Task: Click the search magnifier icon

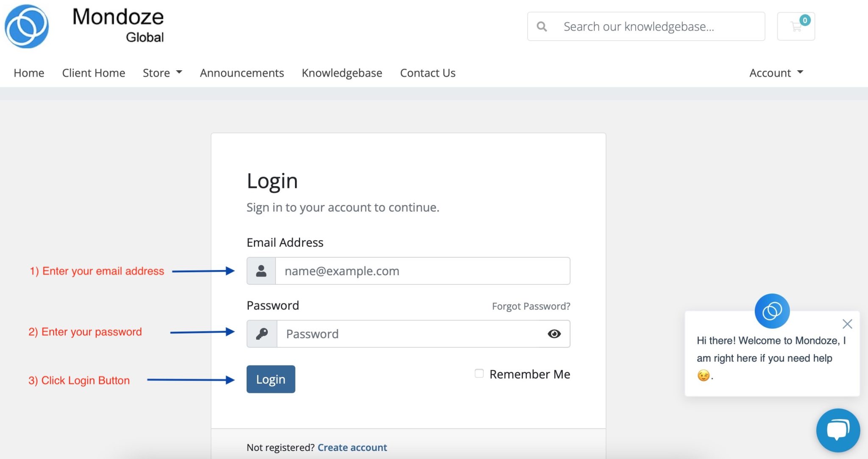Action: click(542, 26)
